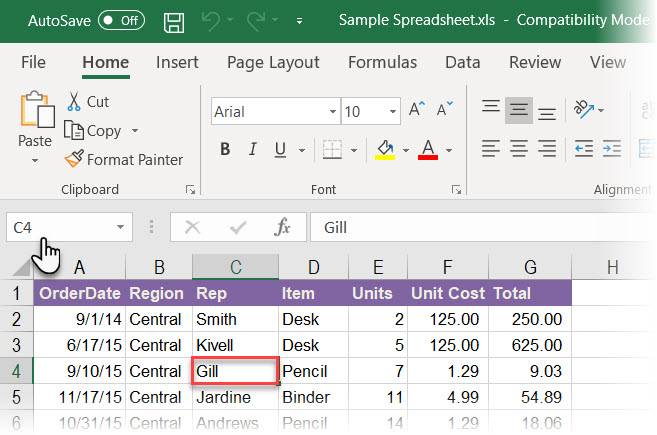Click the Cut scissors icon
This screenshot has width=657, height=435.
74,101
